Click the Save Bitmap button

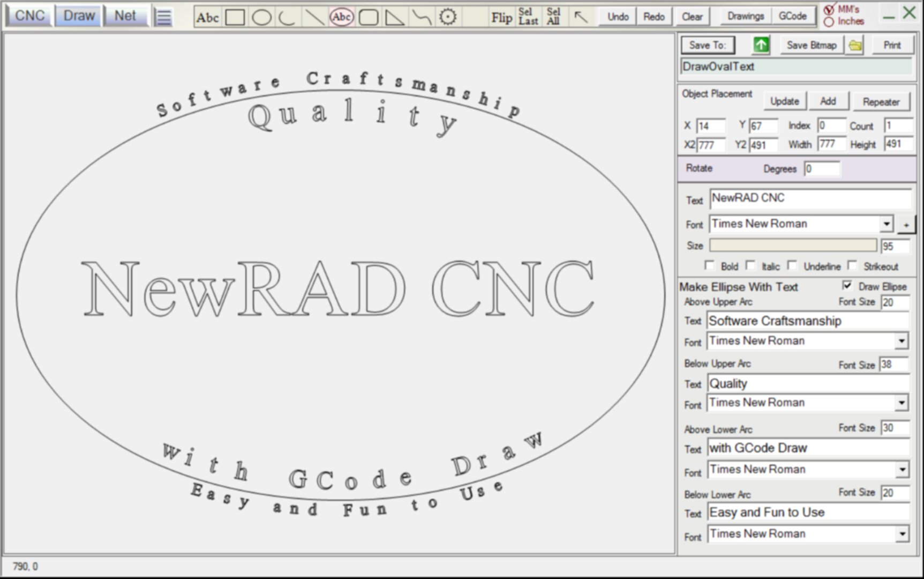coord(812,45)
